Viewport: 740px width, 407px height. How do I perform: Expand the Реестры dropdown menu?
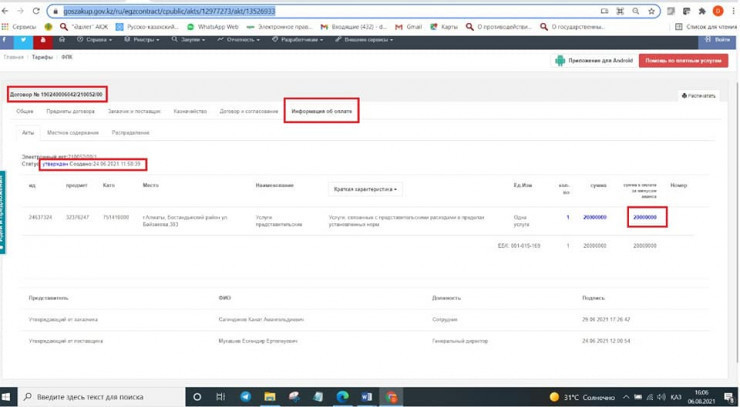(145, 40)
